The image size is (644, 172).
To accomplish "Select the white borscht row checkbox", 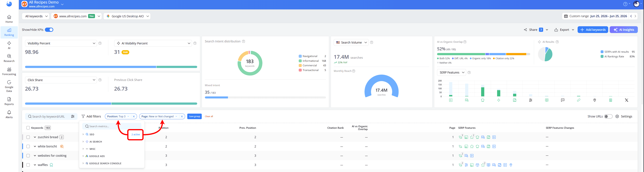I will [28, 146].
